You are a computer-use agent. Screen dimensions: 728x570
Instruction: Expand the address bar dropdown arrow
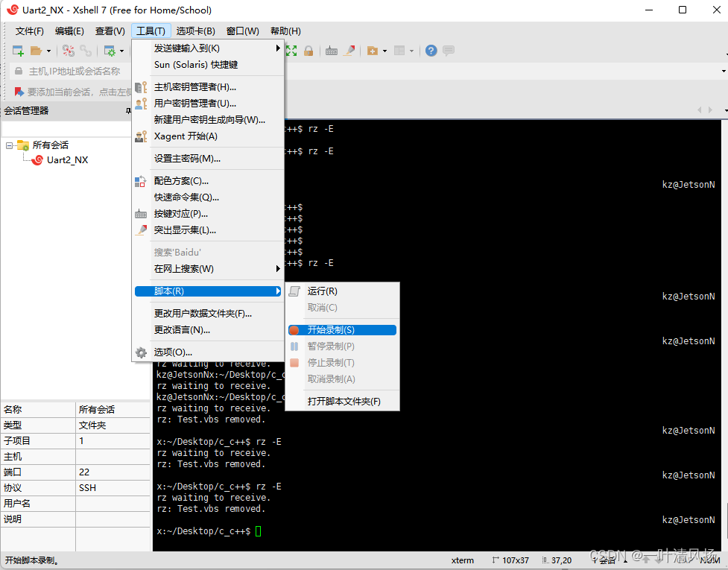pos(724,72)
